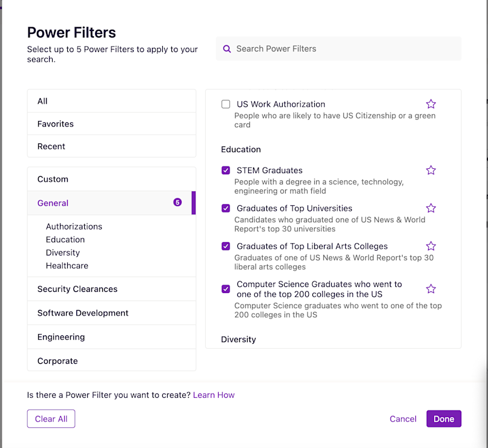Click the General count badge showing 5
Screen dimensions: 488x448
pos(177,202)
